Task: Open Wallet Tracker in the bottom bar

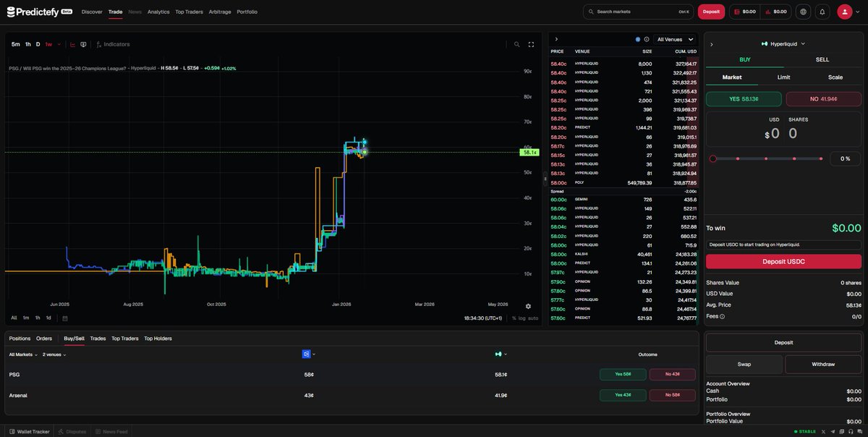Action: coord(30,431)
